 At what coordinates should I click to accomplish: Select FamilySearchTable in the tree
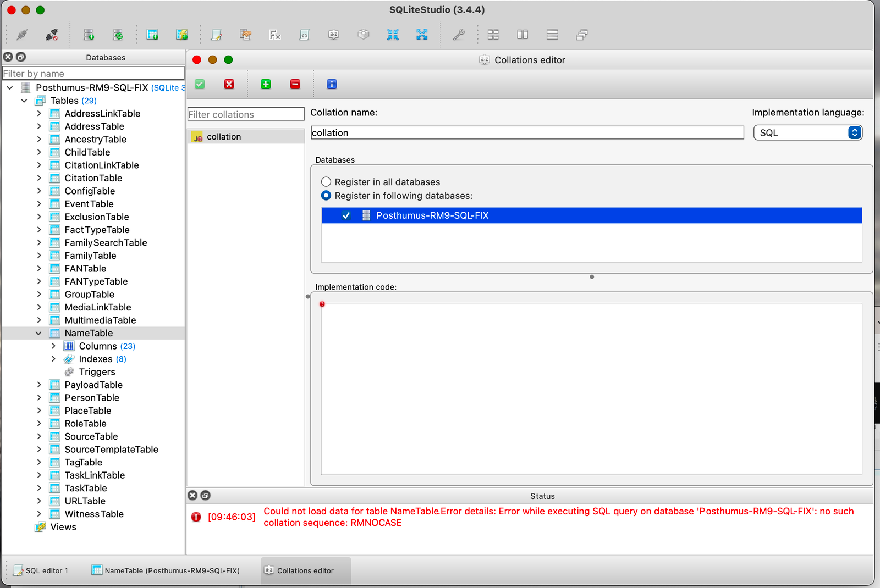pyautogui.click(x=106, y=242)
